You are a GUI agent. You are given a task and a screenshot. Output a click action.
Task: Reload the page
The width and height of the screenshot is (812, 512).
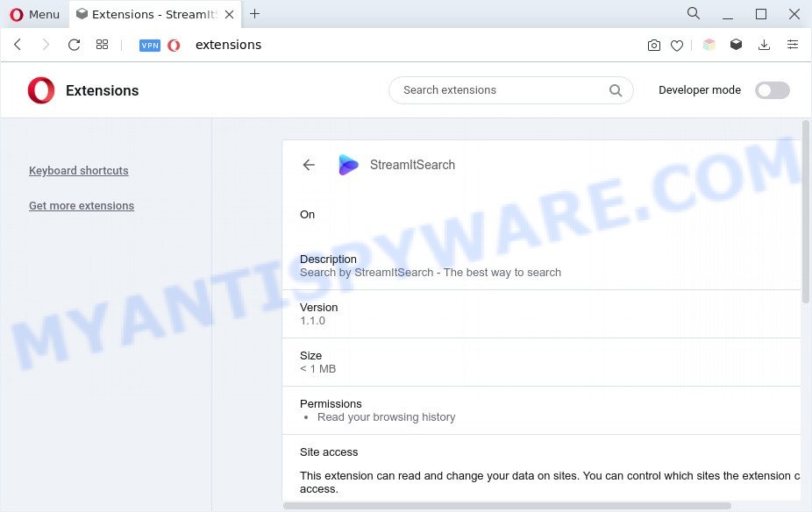(x=74, y=45)
